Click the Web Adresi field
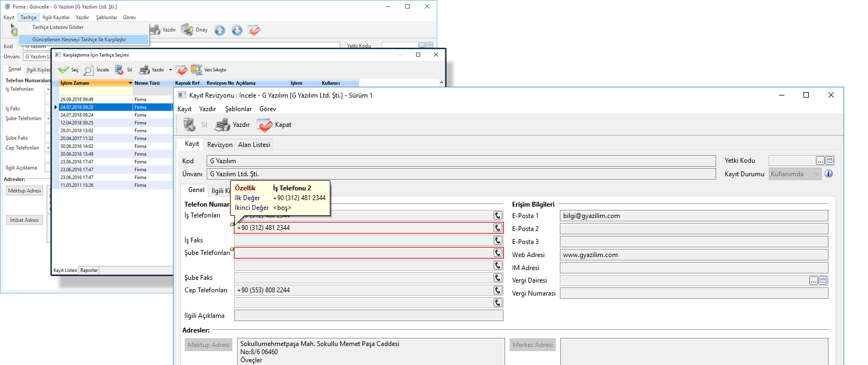Screen dimensions: 868x365 pos(693,255)
